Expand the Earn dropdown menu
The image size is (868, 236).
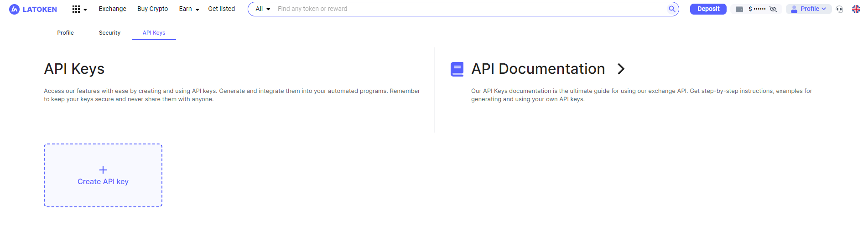point(189,9)
